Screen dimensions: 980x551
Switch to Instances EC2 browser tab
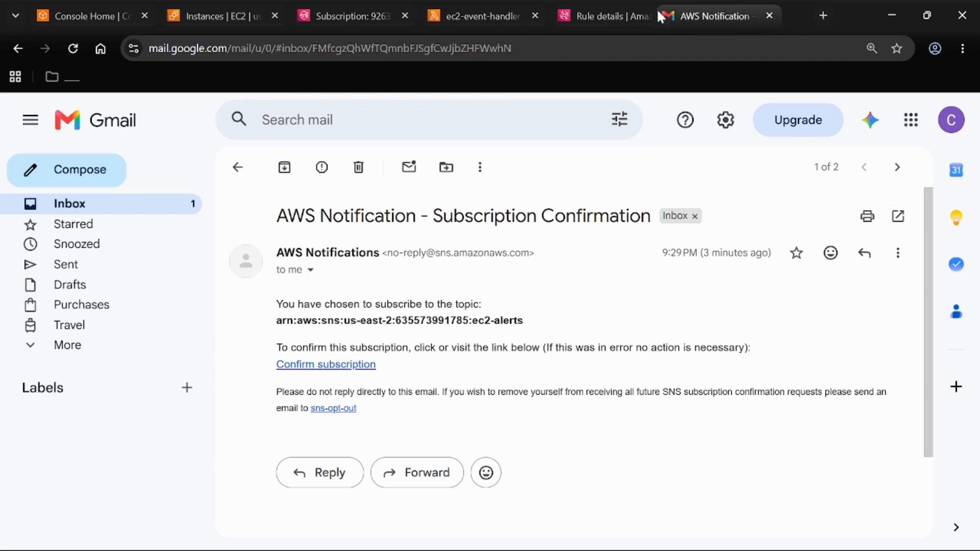(223, 16)
